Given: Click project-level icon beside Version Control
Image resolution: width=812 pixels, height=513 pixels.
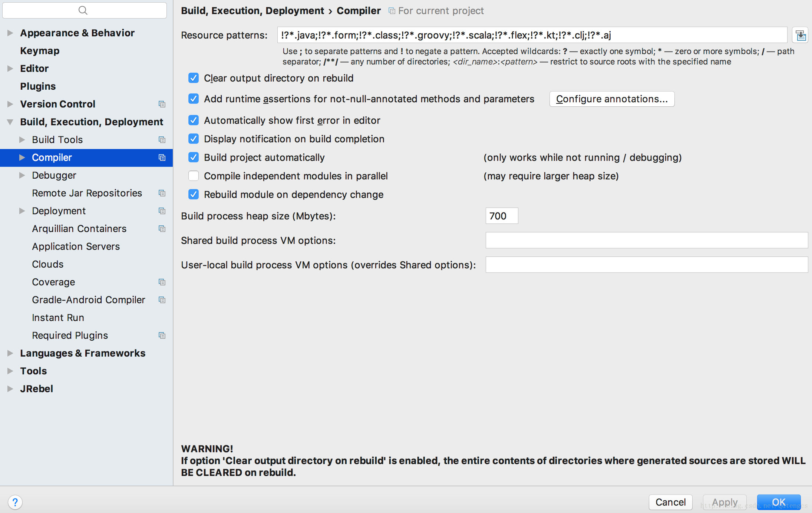Looking at the screenshot, I should click(x=162, y=104).
